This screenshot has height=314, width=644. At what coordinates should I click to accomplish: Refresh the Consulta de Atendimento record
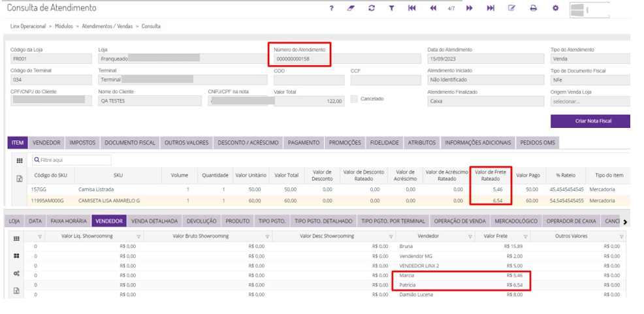(371, 8)
